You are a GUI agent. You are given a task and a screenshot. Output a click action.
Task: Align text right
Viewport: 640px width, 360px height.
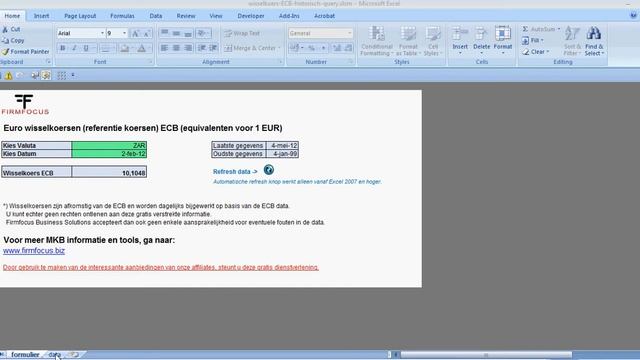[188, 48]
